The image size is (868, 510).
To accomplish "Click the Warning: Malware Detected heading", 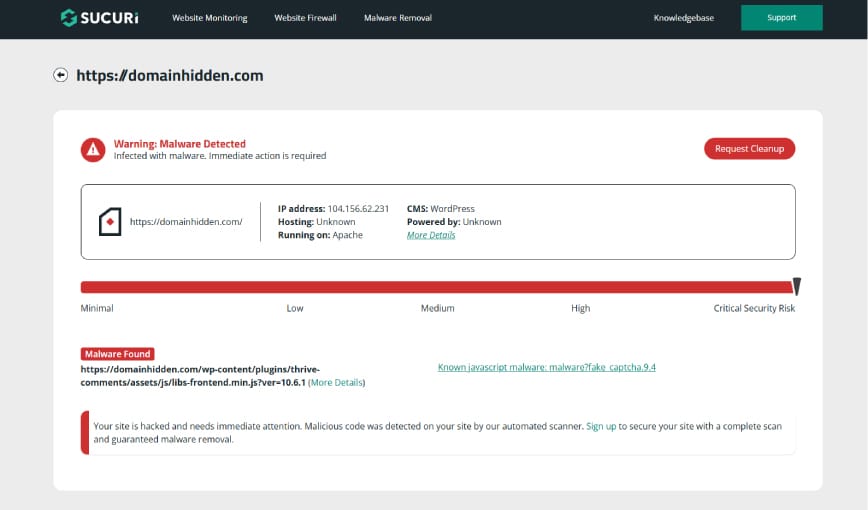I will (x=180, y=144).
